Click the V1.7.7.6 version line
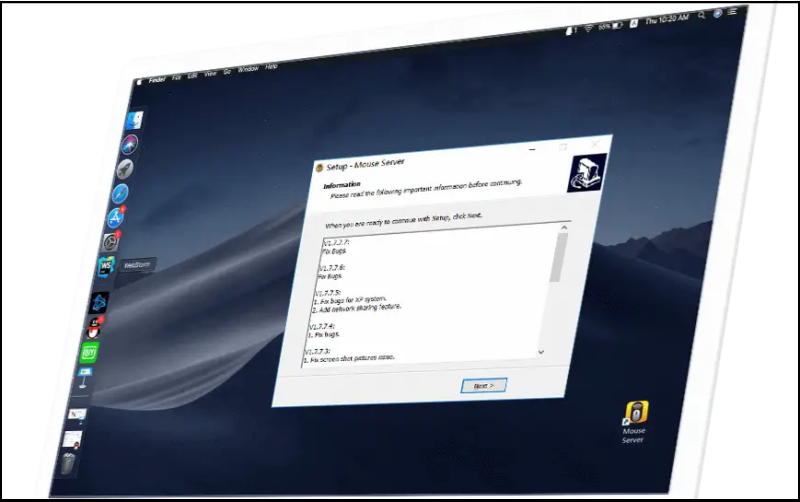Screen dimensions: 800x502 pyautogui.click(x=332, y=268)
